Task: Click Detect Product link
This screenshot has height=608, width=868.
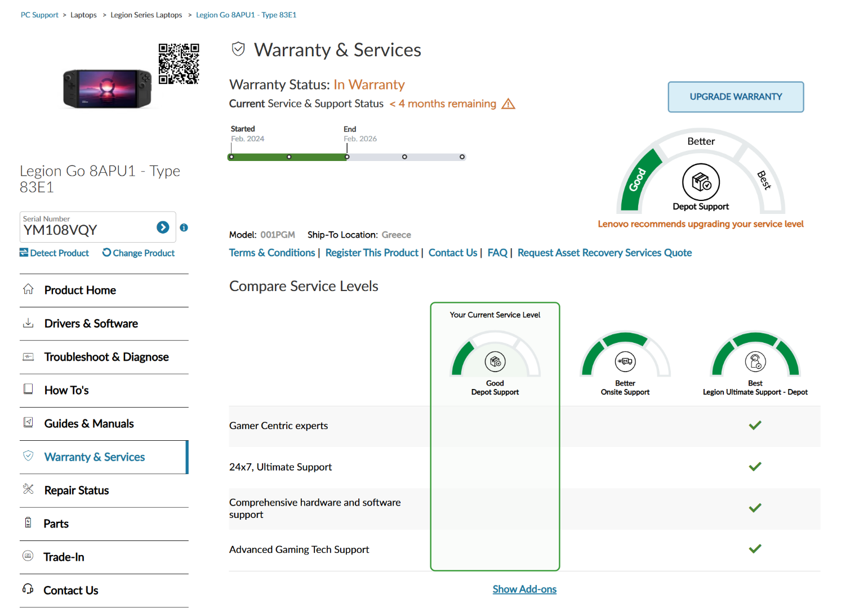Action: coord(55,253)
